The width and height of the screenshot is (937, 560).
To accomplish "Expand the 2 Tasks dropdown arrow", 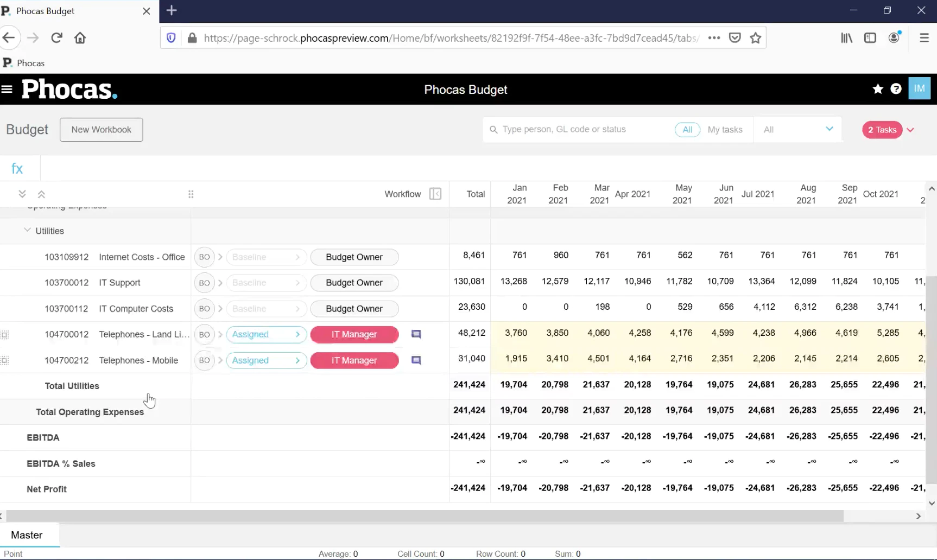I will click(910, 130).
